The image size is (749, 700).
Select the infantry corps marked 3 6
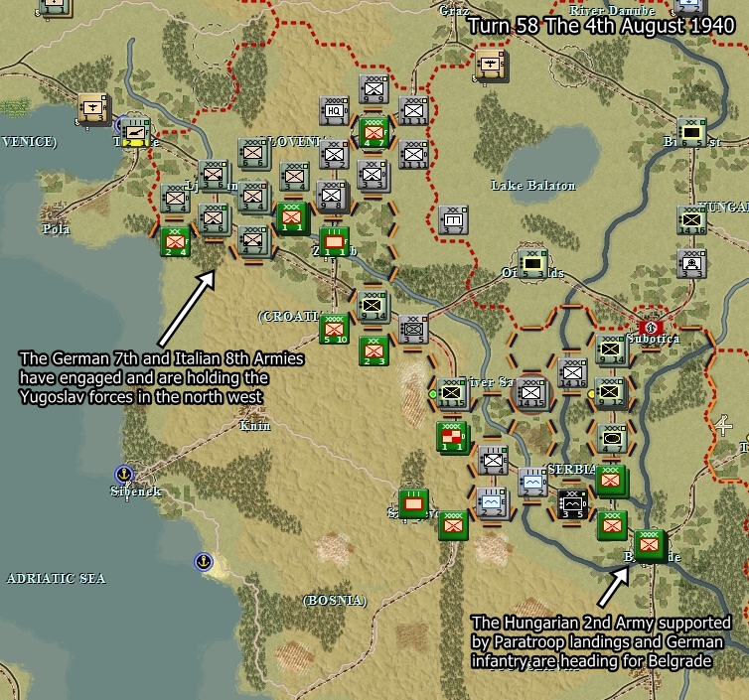click(213, 175)
